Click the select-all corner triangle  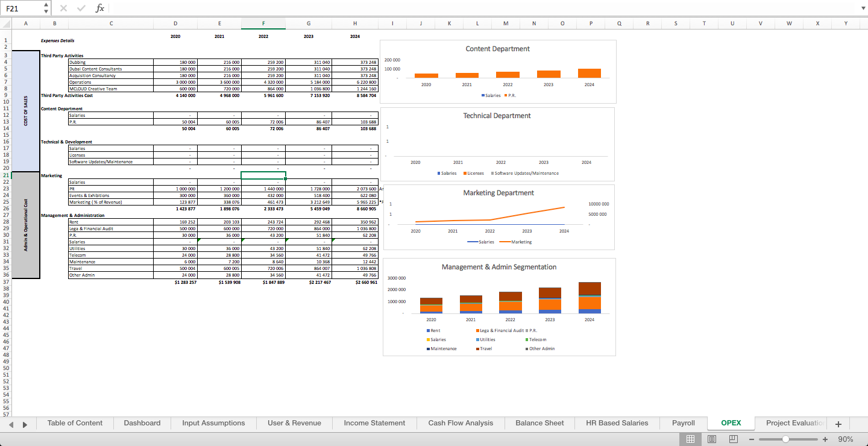click(6, 23)
